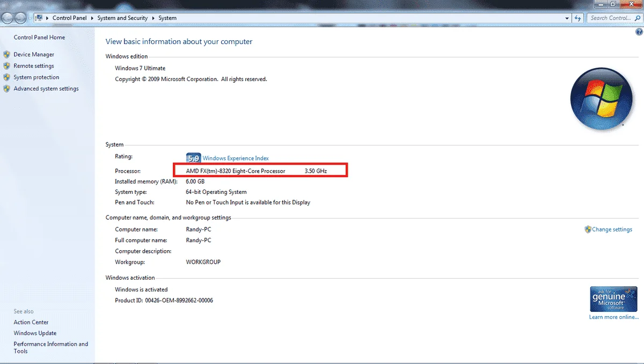Open Windows Update under See also

35,333
